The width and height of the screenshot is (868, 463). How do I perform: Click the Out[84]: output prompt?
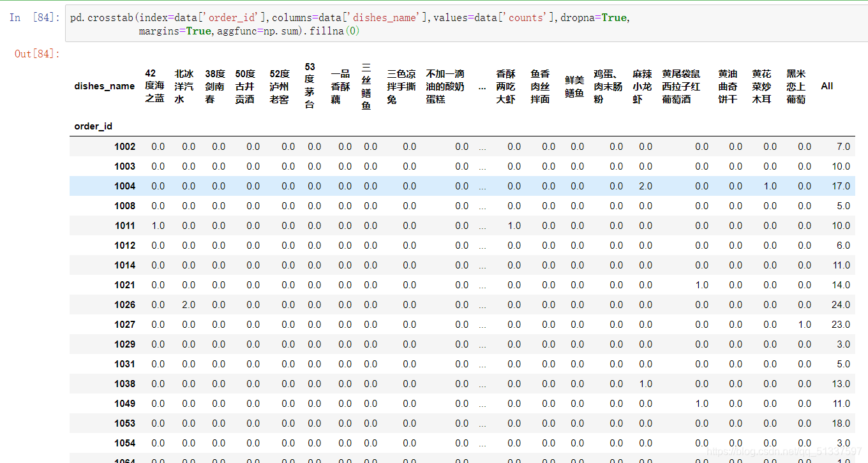[38, 54]
